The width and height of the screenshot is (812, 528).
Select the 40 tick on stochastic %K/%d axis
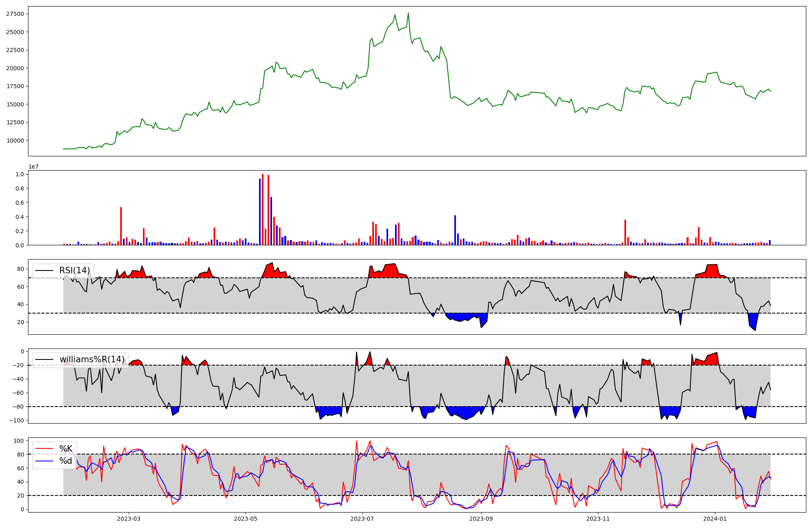(20, 482)
